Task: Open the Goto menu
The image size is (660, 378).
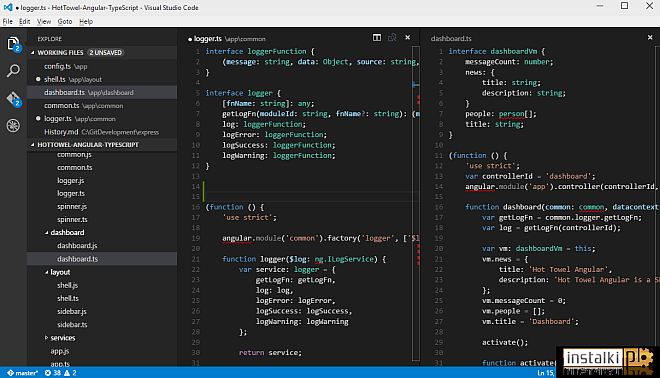Action: 65,21
